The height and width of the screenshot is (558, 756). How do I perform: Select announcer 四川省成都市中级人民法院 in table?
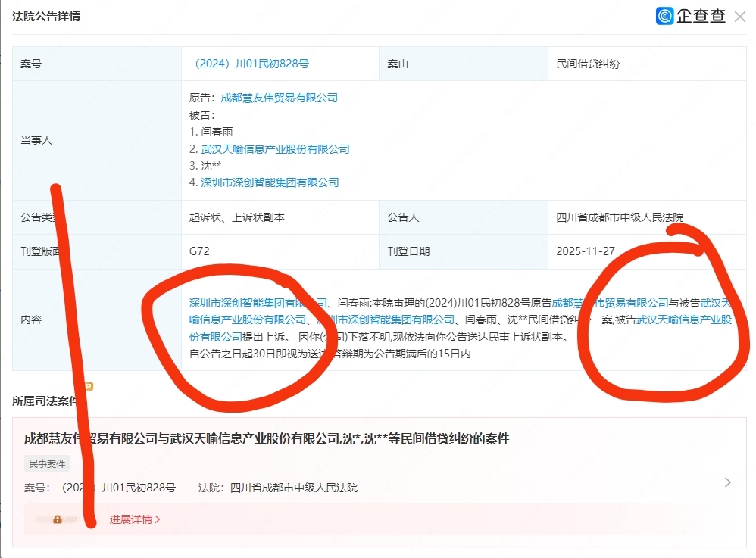[620, 217]
